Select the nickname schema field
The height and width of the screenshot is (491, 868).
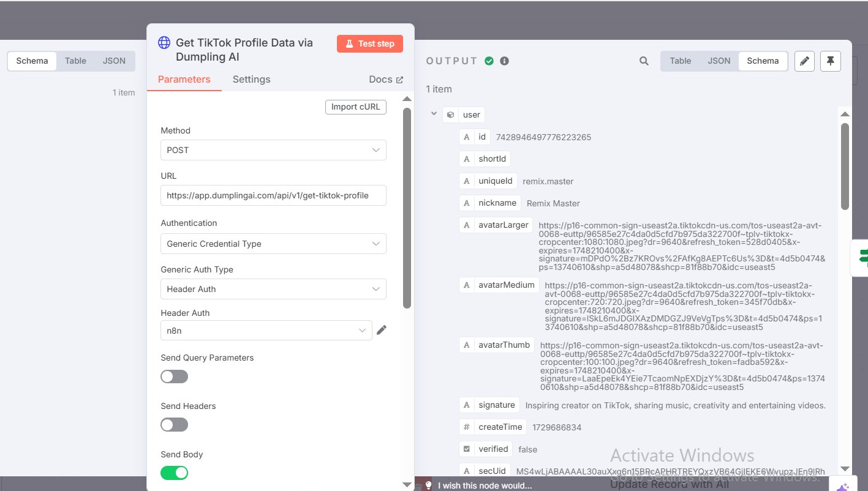point(490,203)
